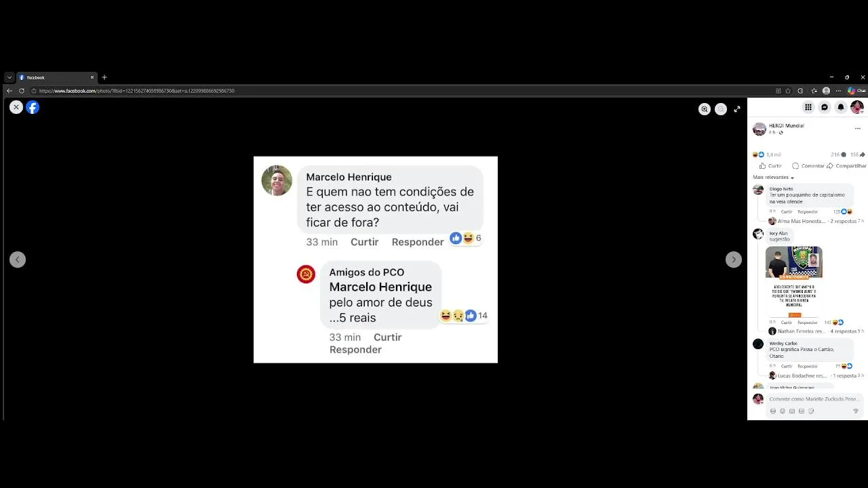Open the Facebook menu grid icon

pos(808,107)
